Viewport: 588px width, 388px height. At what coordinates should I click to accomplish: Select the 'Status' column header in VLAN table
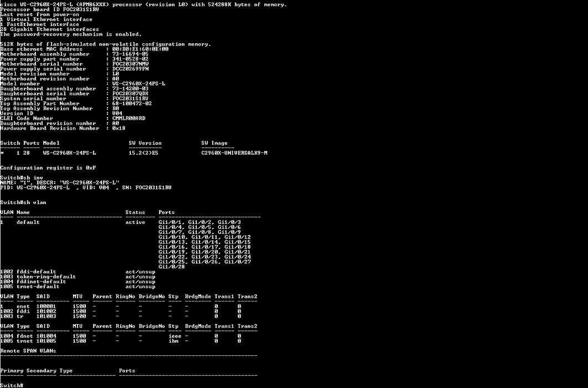135,212
